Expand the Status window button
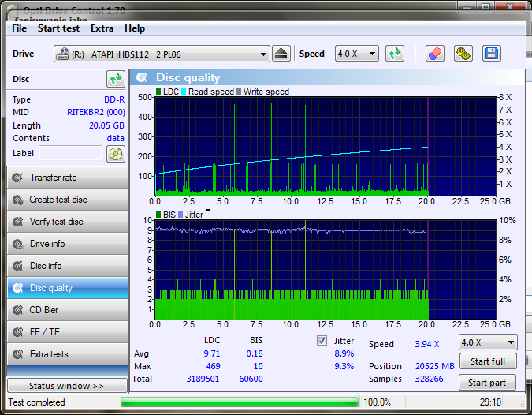The image size is (532, 415). 67,386
